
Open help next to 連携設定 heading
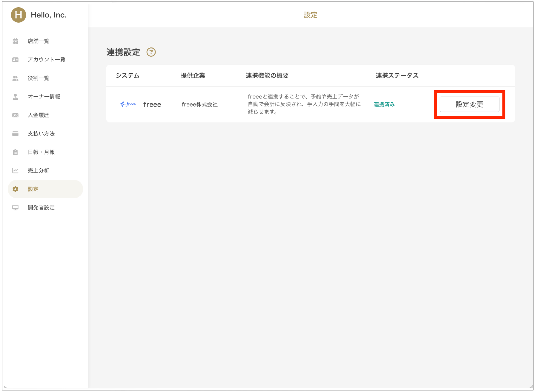pos(151,52)
